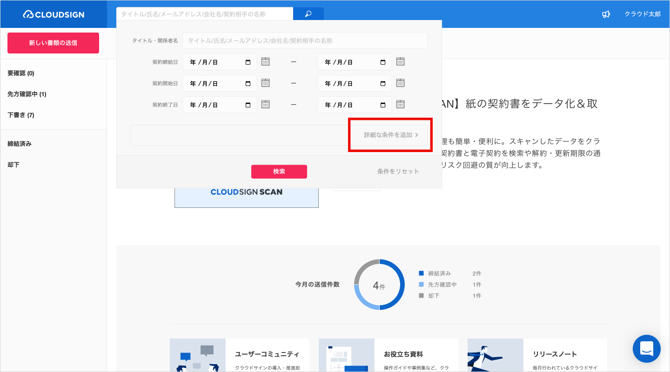This screenshot has width=670, height=372.
Task: Click 今月の送信件数 label
Action: pos(317,284)
